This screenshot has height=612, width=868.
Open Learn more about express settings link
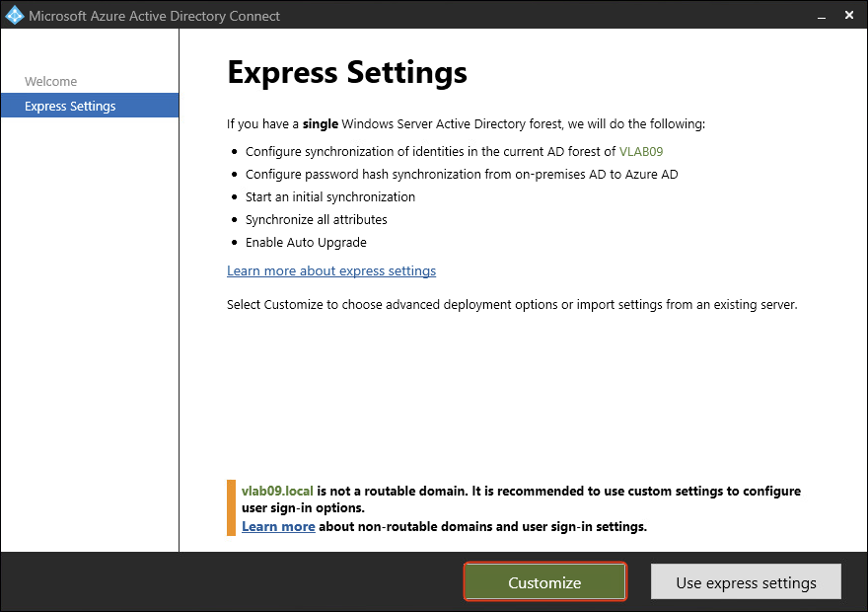[x=331, y=270]
